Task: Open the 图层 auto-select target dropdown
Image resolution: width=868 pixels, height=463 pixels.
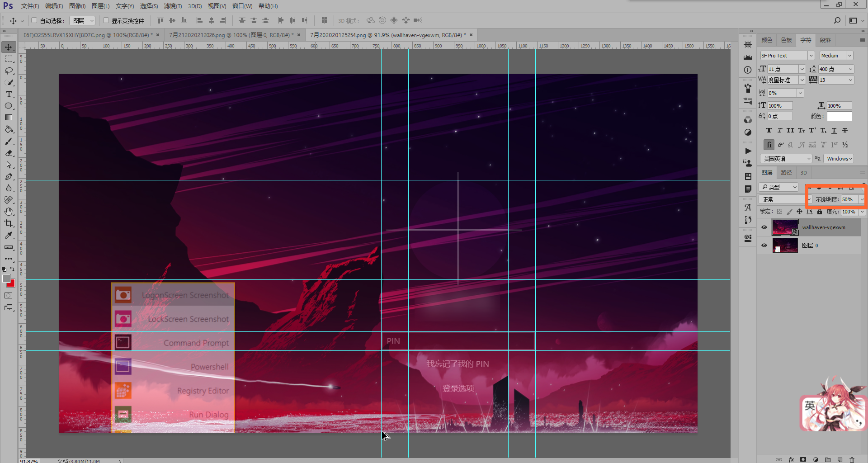Action: (x=82, y=20)
